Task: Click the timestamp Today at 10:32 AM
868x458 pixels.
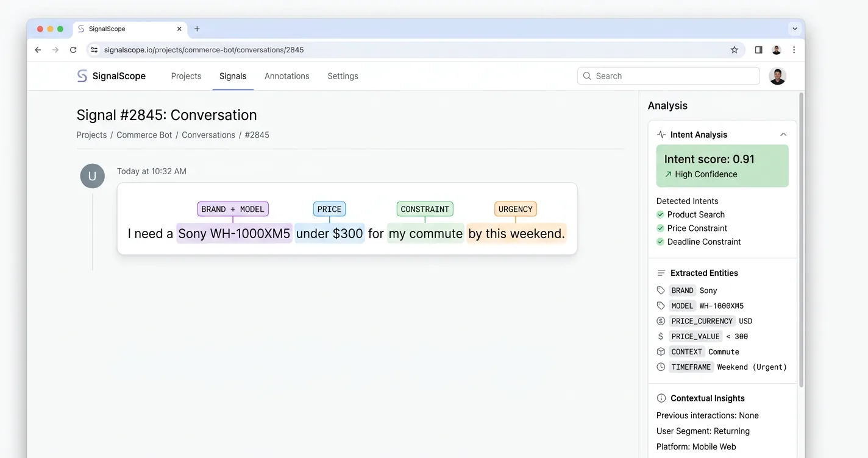Action: pyautogui.click(x=152, y=171)
